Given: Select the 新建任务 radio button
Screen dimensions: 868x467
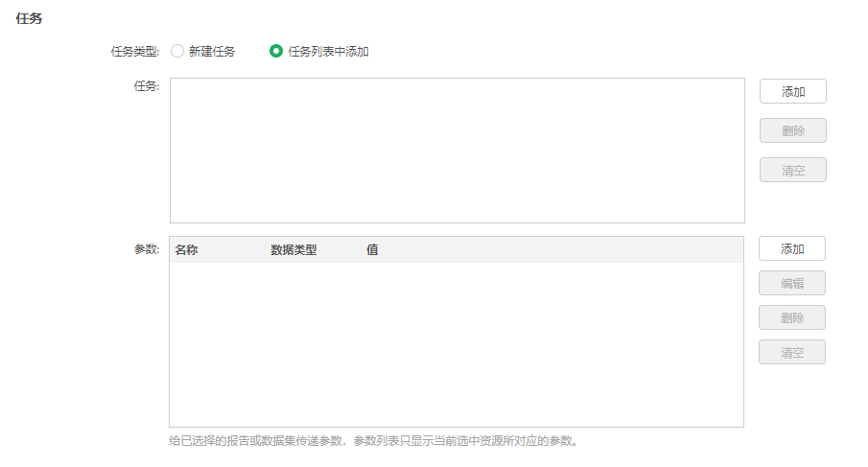Looking at the screenshot, I should 177,52.
